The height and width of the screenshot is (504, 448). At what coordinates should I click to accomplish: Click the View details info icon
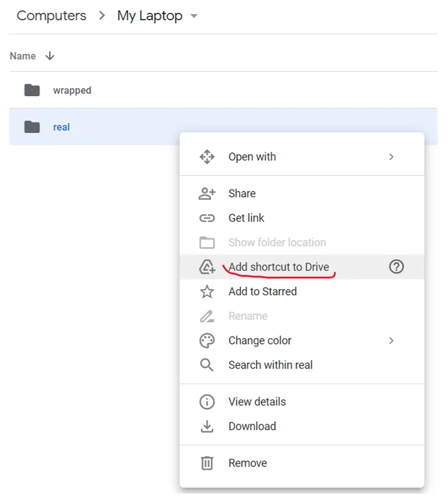click(x=207, y=402)
